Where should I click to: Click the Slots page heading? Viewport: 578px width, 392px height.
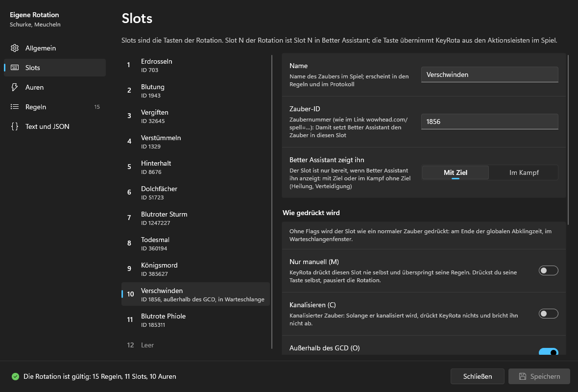137,19
